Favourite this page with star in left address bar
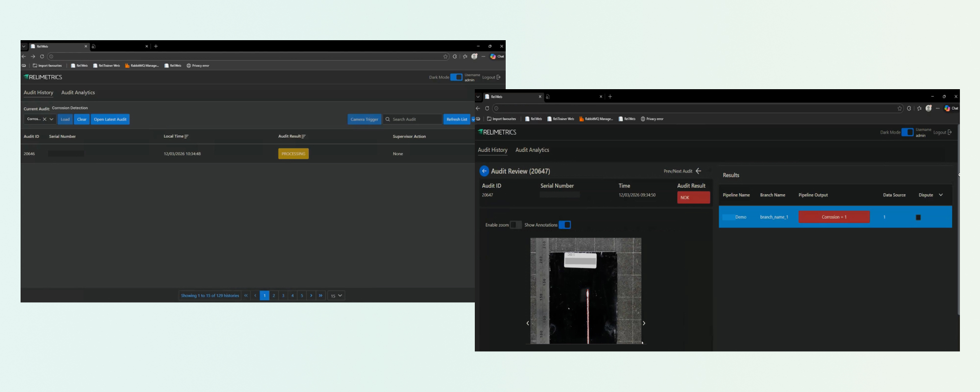The height and width of the screenshot is (392, 980). coord(445,56)
